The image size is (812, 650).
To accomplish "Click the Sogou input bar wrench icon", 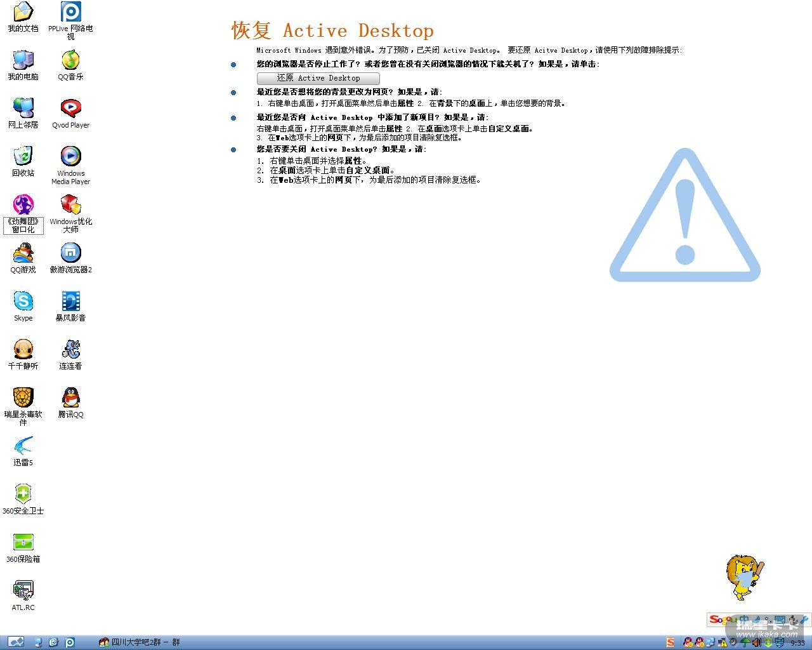I will pyautogui.click(x=804, y=620).
